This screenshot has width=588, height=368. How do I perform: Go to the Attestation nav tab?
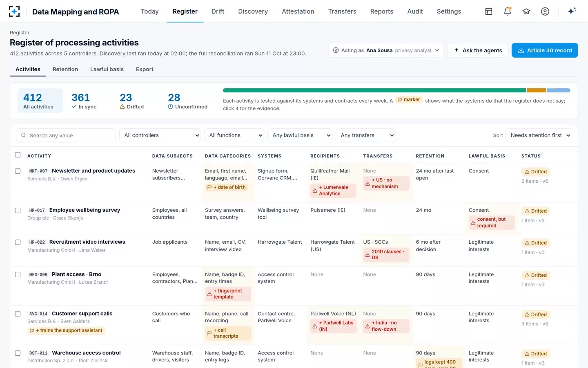(x=298, y=11)
